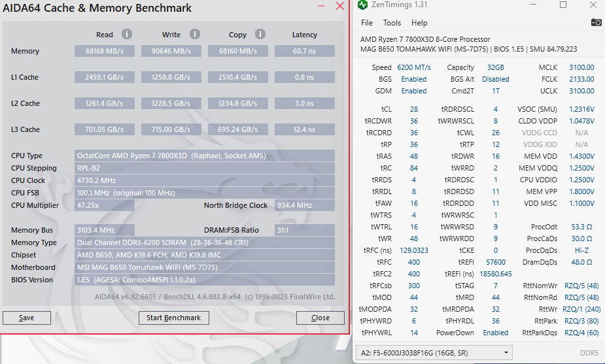The height and width of the screenshot is (364, 605).
Task: Click the L2 Cache Latency value 3.0 ns
Action: (x=305, y=103)
